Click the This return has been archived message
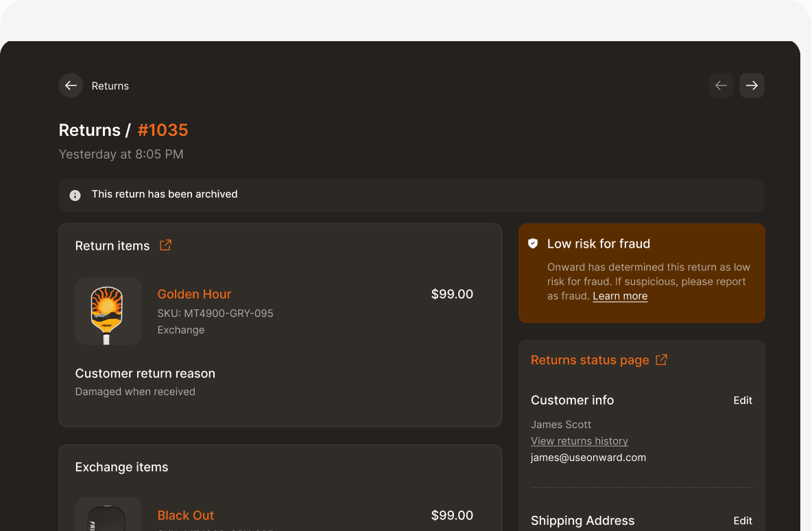This screenshot has height=531, width=812. point(165,194)
